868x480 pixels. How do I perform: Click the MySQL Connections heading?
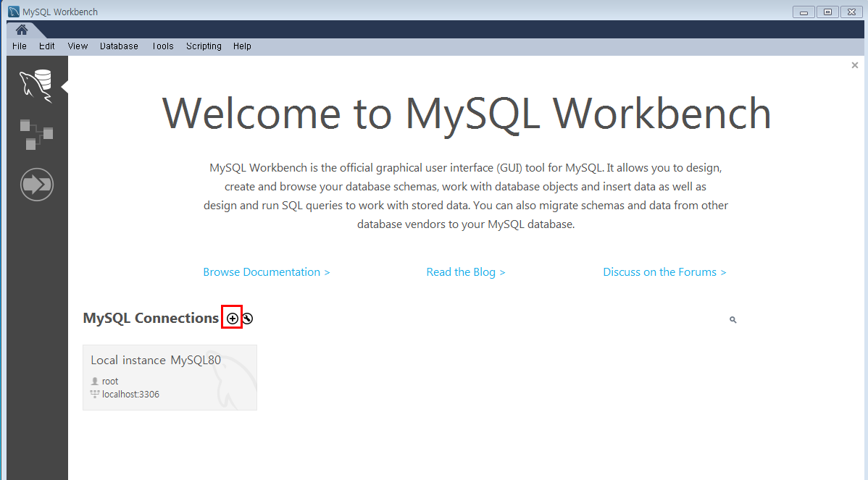151,318
